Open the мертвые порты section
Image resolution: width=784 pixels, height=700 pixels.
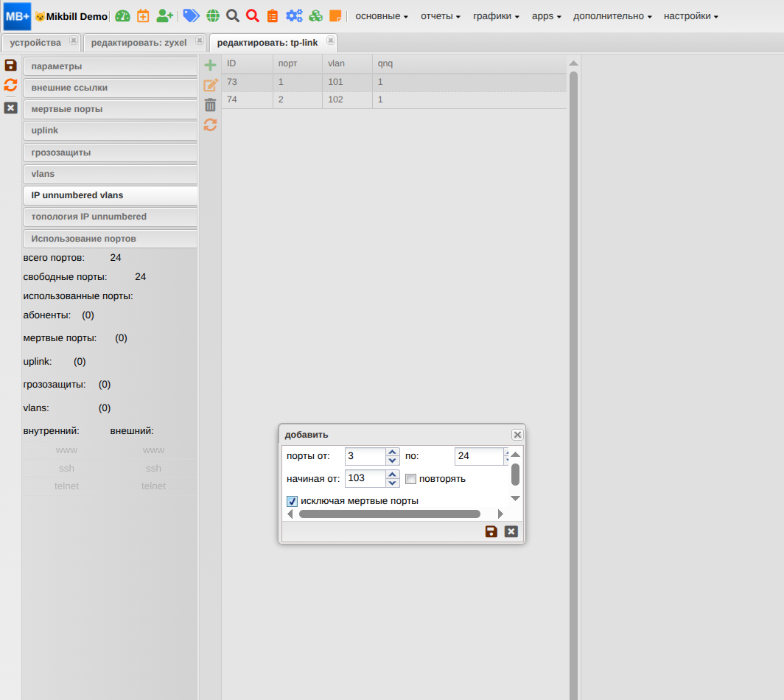point(111,109)
